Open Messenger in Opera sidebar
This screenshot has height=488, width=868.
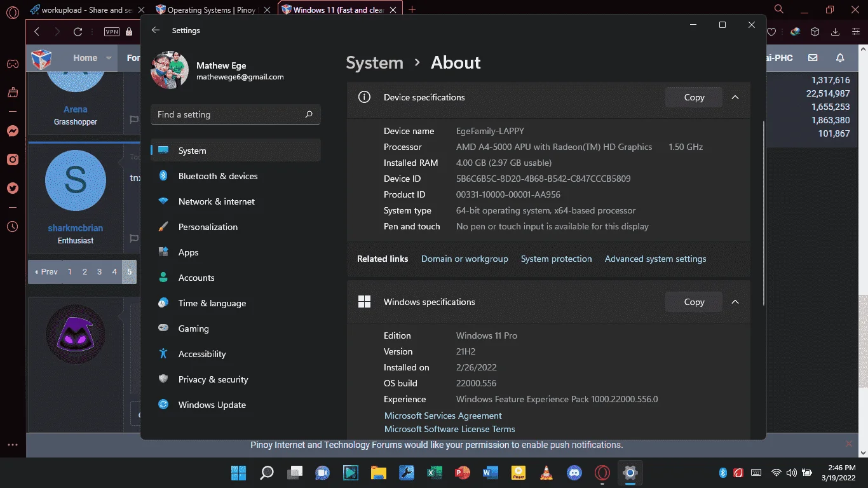pyautogui.click(x=12, y=131)
